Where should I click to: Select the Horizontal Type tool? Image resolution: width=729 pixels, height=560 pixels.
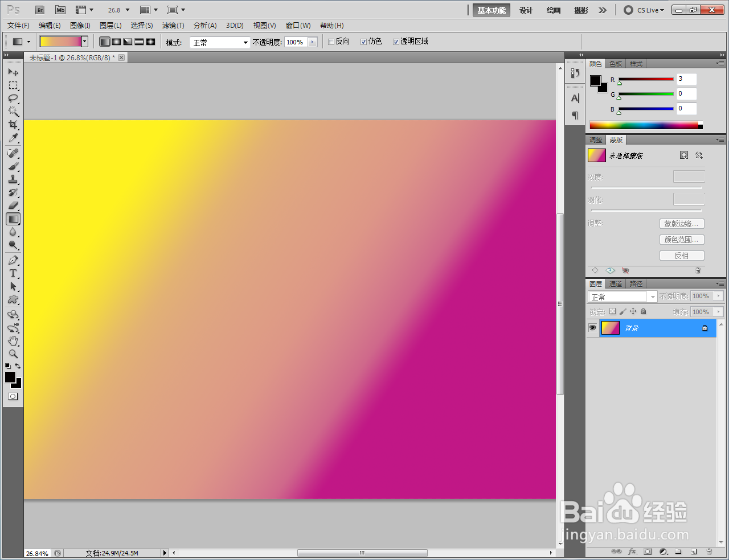click(x=13, y=274)
